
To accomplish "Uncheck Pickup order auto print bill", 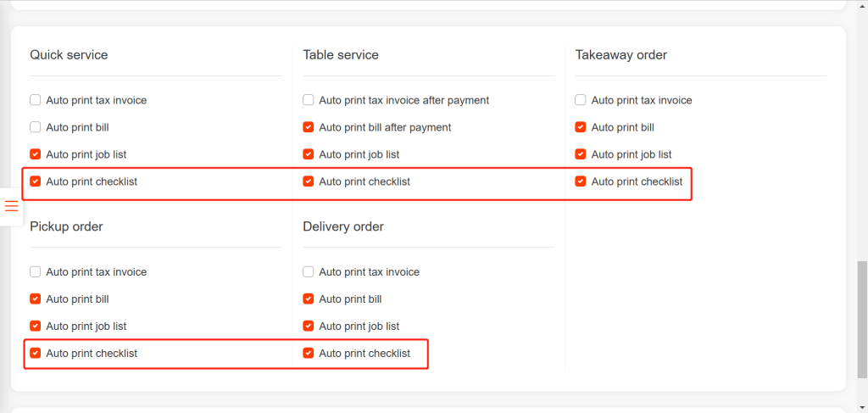I will pos(36,299).
